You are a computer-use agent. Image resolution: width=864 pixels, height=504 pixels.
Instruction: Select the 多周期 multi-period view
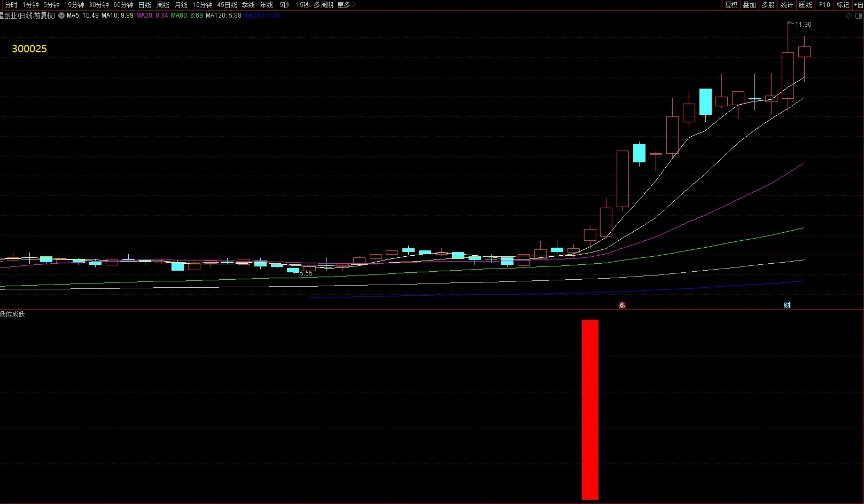[323, 5]
